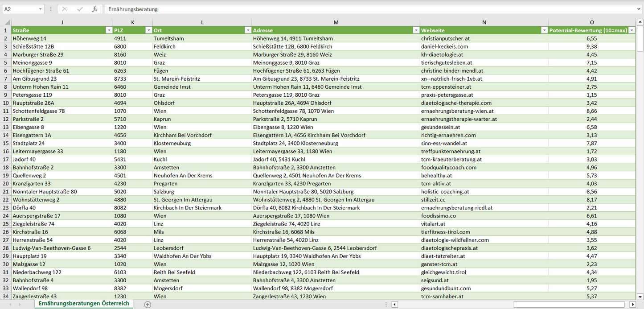Open the PLZ column filter dropdown
The image size is (644, 309).
148,30
